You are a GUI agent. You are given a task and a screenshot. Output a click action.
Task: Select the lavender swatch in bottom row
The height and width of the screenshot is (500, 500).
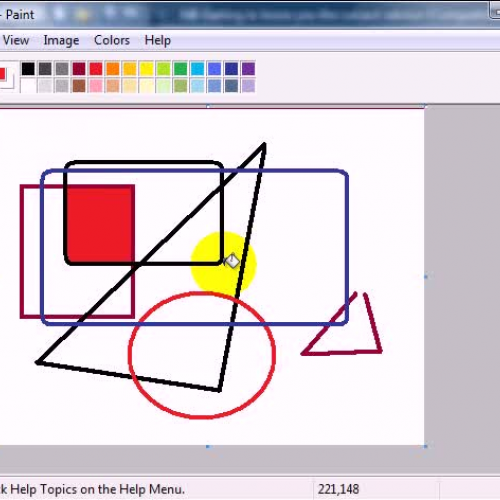pyautogui.click(x=248, y=86)
